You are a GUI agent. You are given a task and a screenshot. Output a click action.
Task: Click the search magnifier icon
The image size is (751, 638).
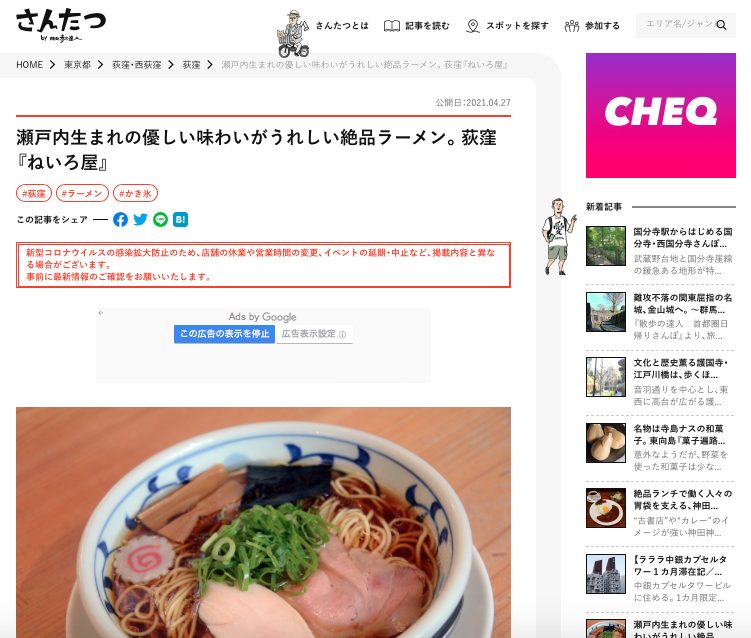coord(721,25)
